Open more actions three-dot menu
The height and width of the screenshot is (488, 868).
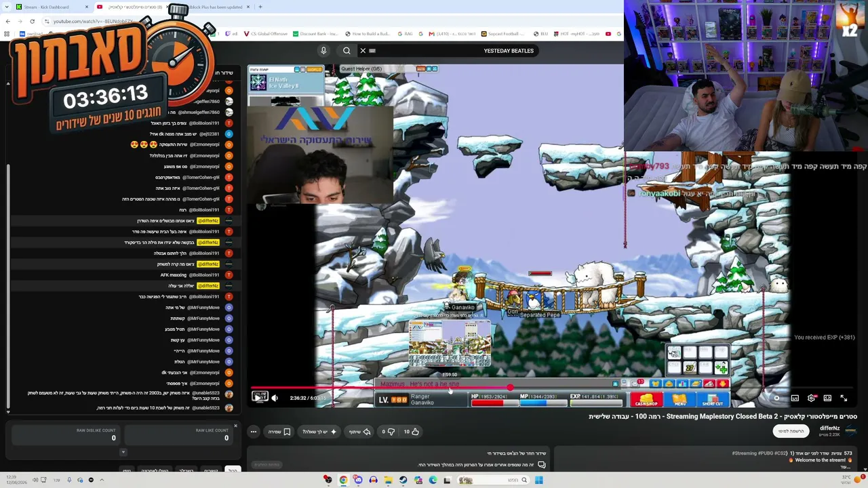click(254, 432)
